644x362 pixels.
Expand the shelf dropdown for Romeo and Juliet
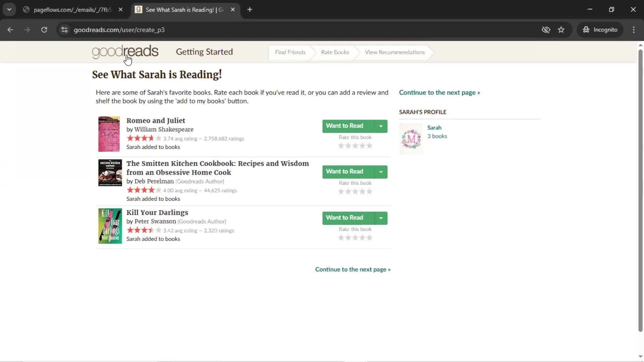[381, 126]
